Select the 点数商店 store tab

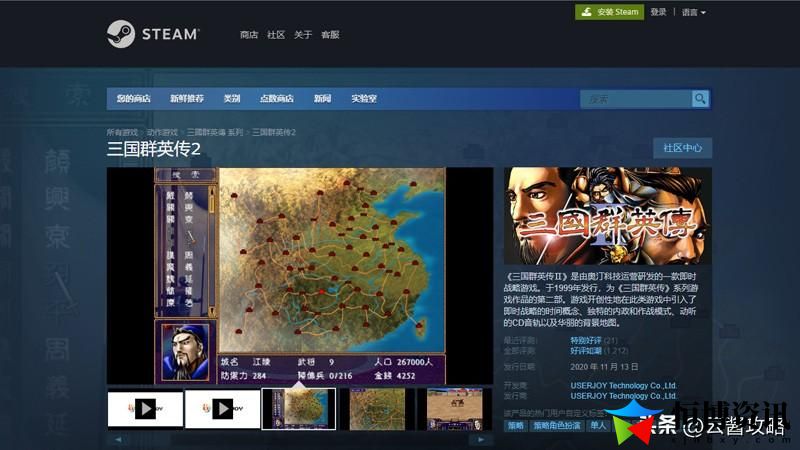click(277, 98)
